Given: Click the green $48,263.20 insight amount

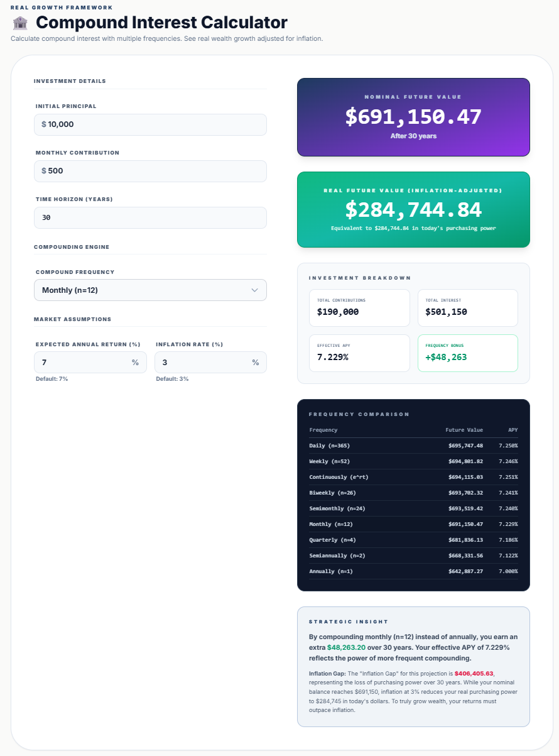Looking at the screenshot, I should 346,647.
